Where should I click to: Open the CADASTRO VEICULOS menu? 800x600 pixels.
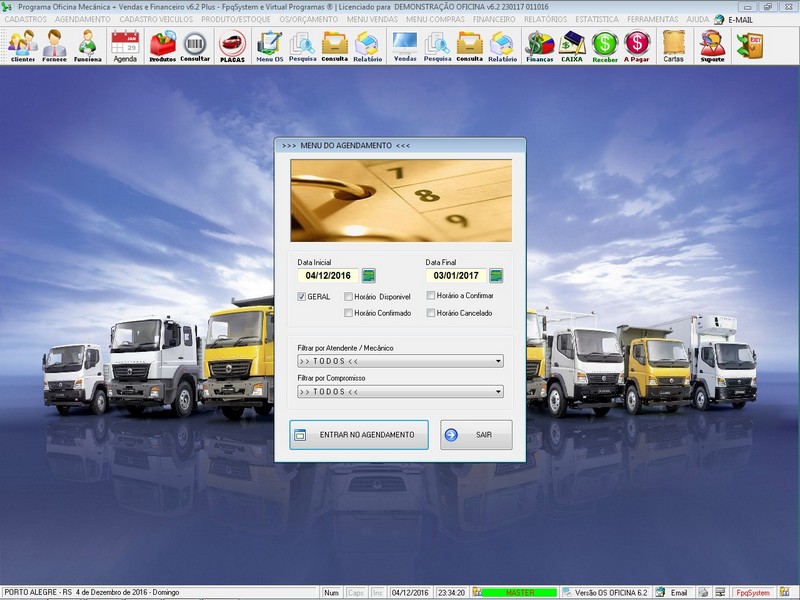(156, 19)
